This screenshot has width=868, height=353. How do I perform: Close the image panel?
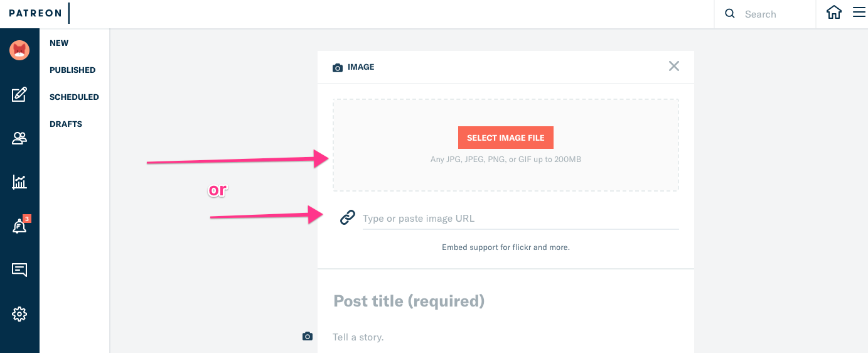click(x=673, y=66)
